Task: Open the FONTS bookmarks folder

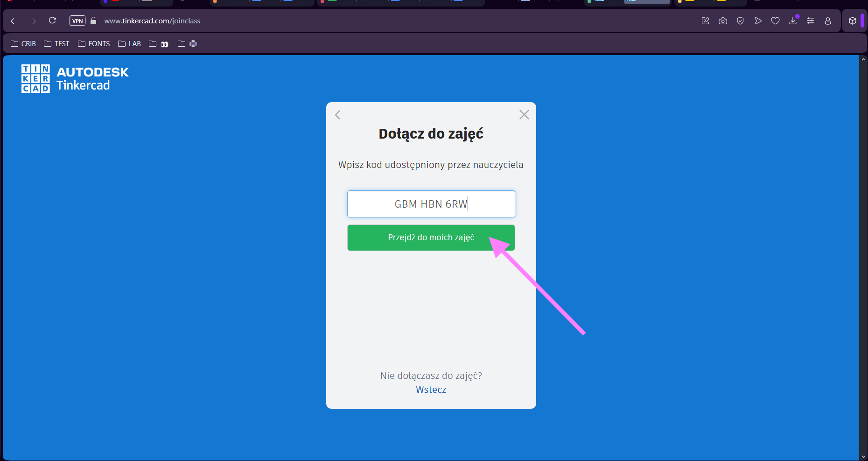Action: coord(94,44)
